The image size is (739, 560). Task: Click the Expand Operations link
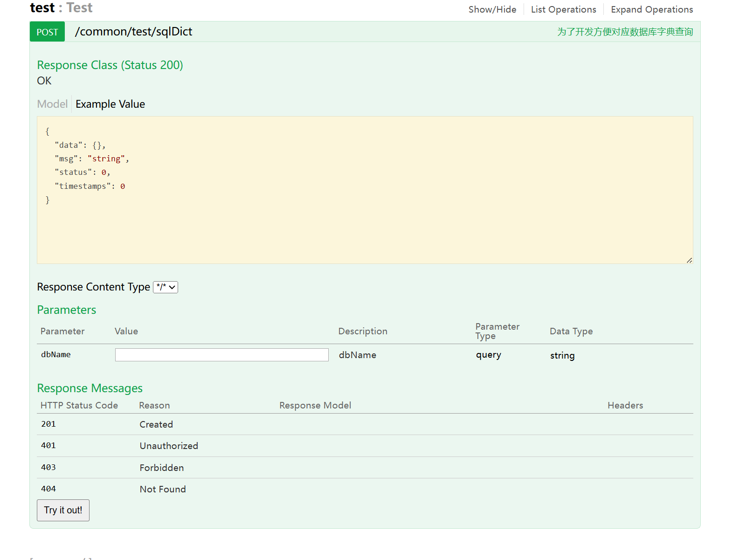(651, 9)
